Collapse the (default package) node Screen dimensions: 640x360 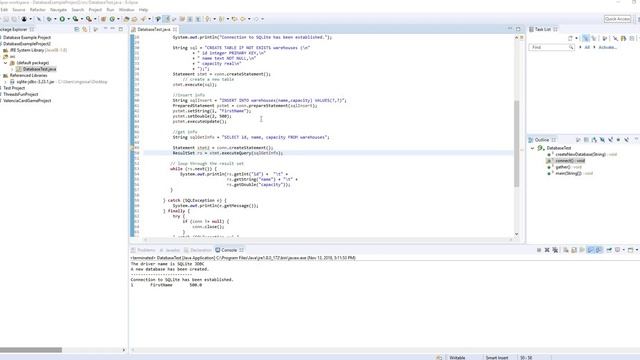5,63
